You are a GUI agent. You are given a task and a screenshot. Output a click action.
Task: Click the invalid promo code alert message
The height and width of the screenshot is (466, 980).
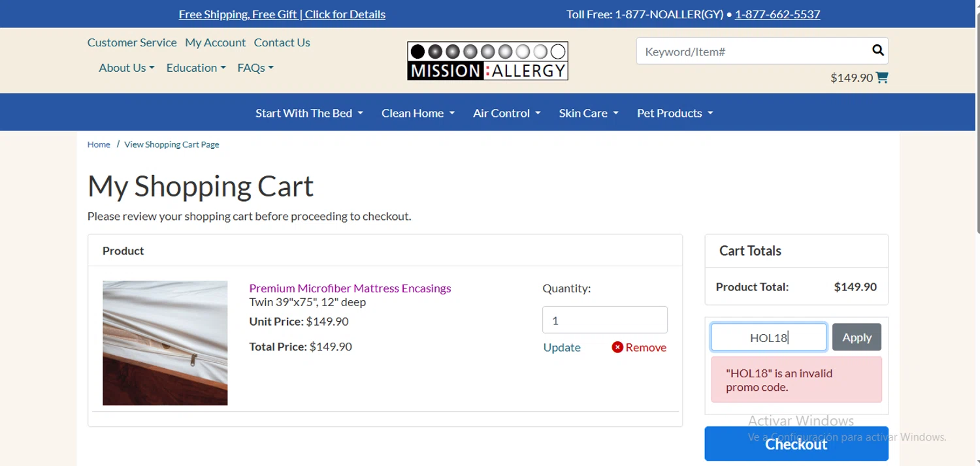(x=796, y=380)
